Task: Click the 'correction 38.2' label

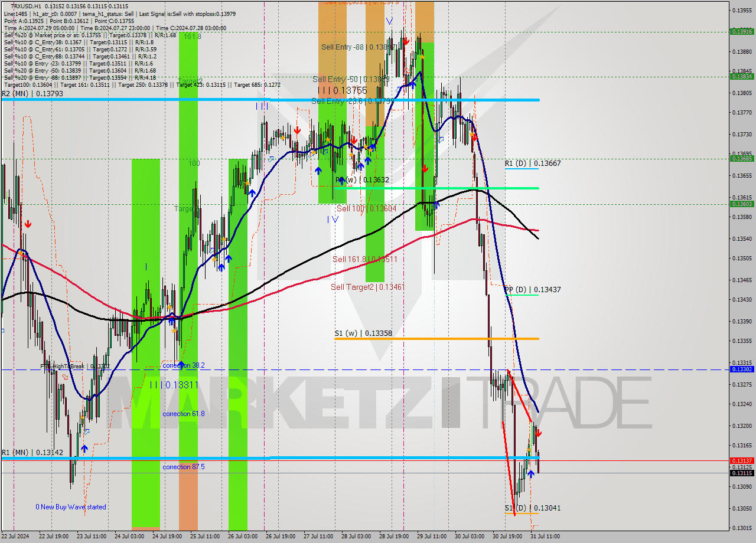Action: coord(184,365)
